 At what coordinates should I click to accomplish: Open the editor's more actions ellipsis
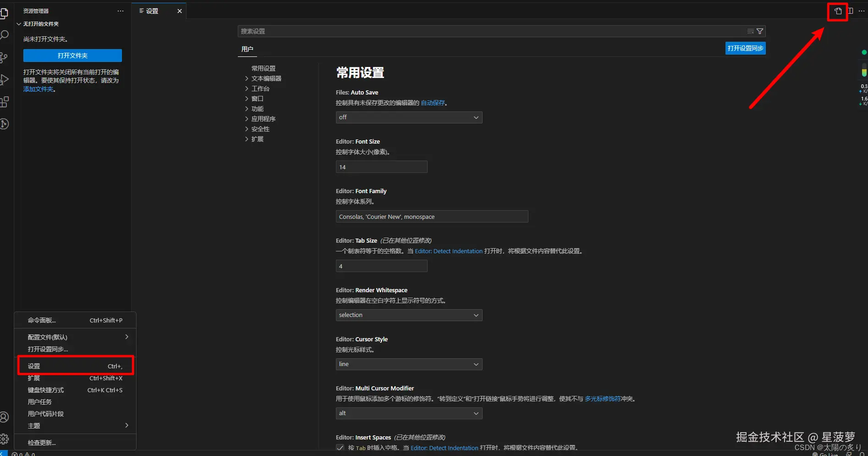click(x=862, y=11)
